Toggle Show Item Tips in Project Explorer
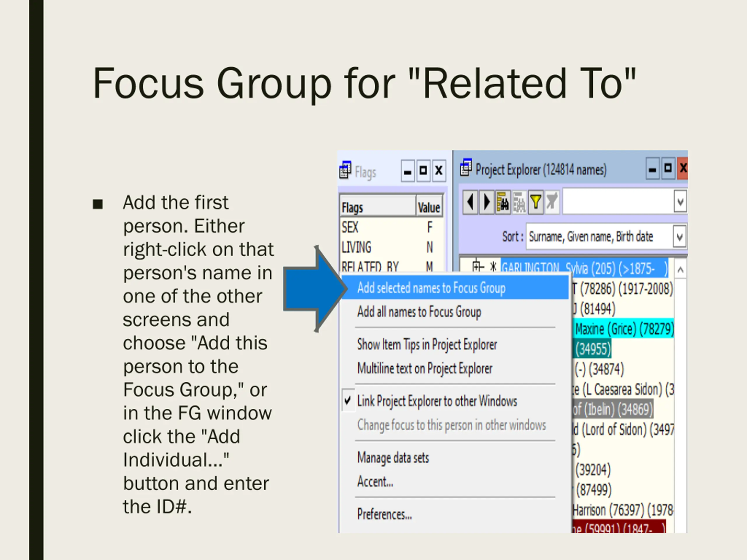747x560 pixels. tap(427, 345)
